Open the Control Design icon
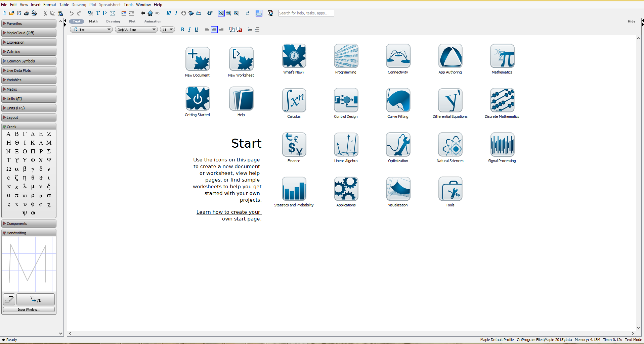The width and height of the screenshot is (644, 344). coord(346,100)
